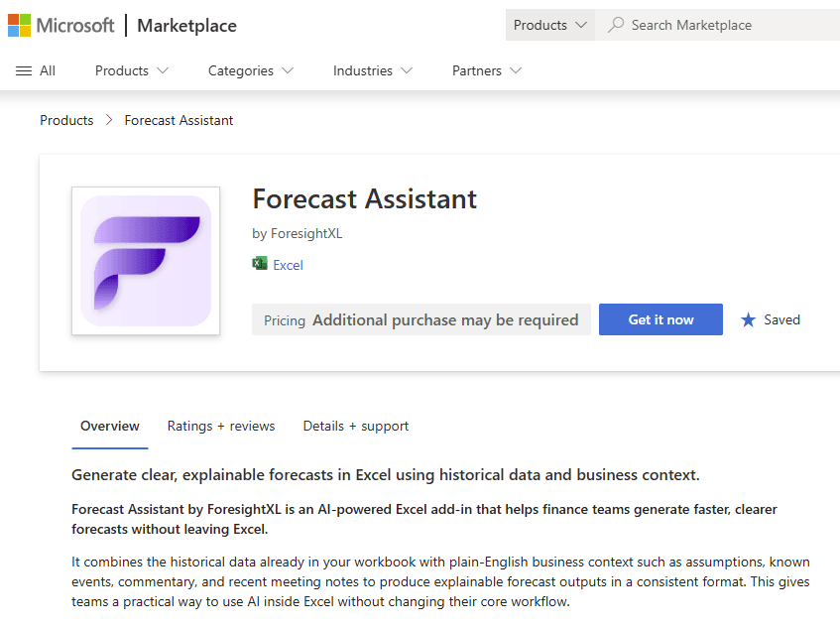The image size is (840, 627).
Task: Open the ForesightXL publisher link
Action: tap(306, 233)
